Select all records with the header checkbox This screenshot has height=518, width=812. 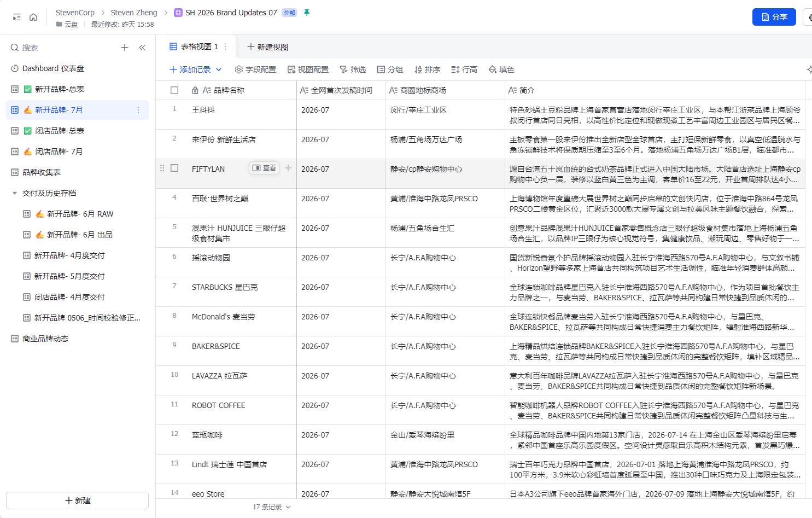coord(174,90)
